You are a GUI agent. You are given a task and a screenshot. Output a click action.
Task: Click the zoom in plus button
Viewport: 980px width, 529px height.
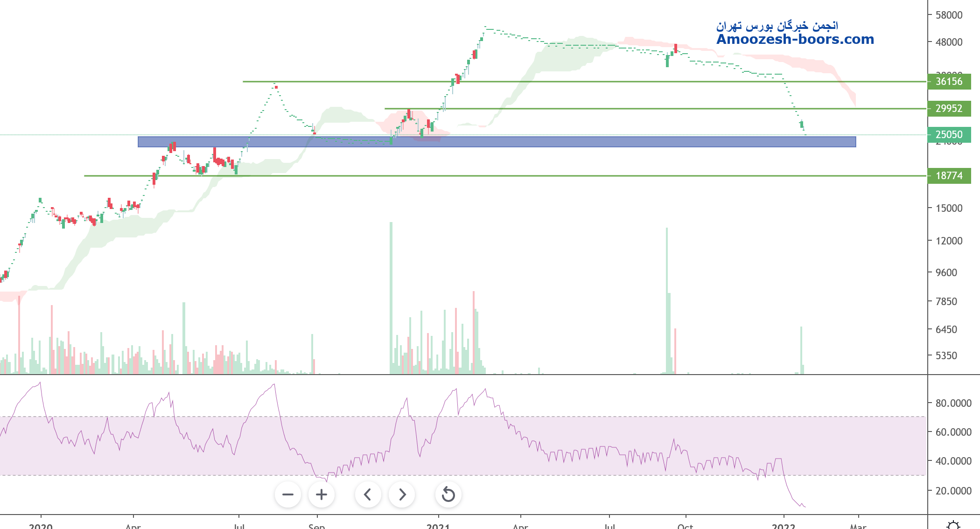(322, 494)
